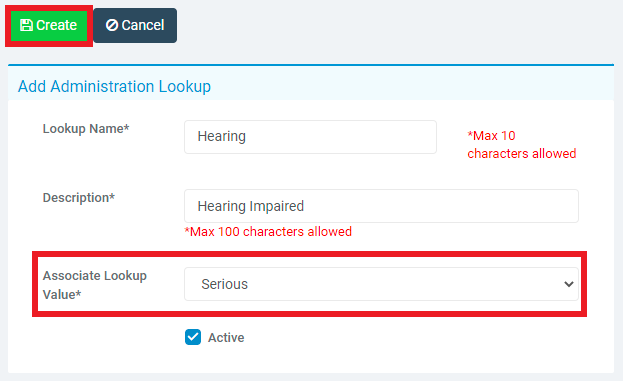This screenshot has height=381, width=623.
Task: Click the word Hearing in Lookup Name box
Action: point(222,136)
